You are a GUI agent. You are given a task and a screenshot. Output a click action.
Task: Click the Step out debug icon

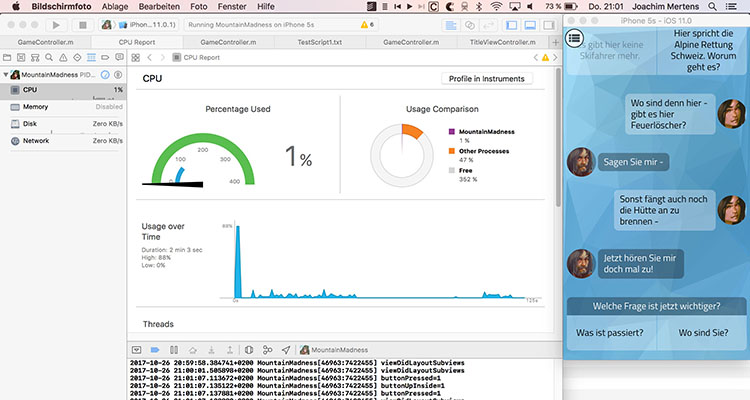click(x=230, y=350)
